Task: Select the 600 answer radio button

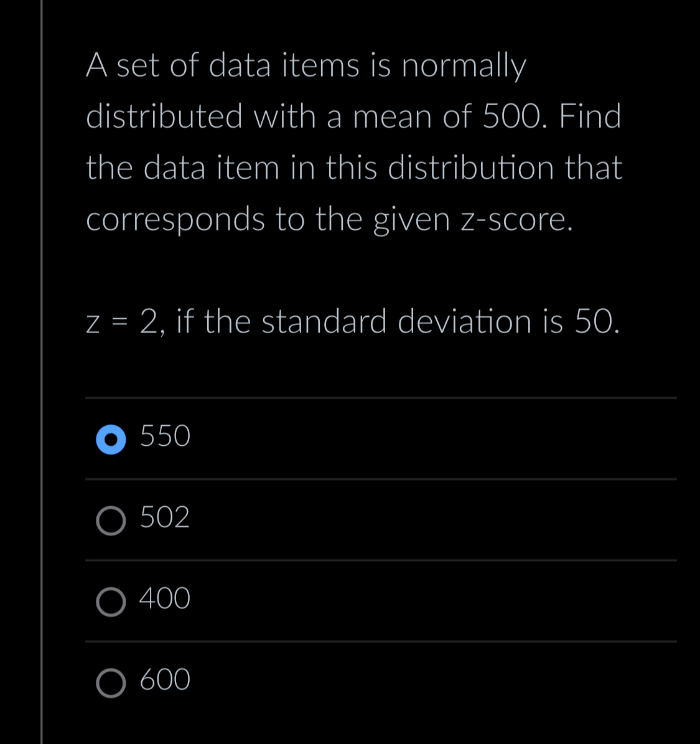Action: tap(111, 684)
